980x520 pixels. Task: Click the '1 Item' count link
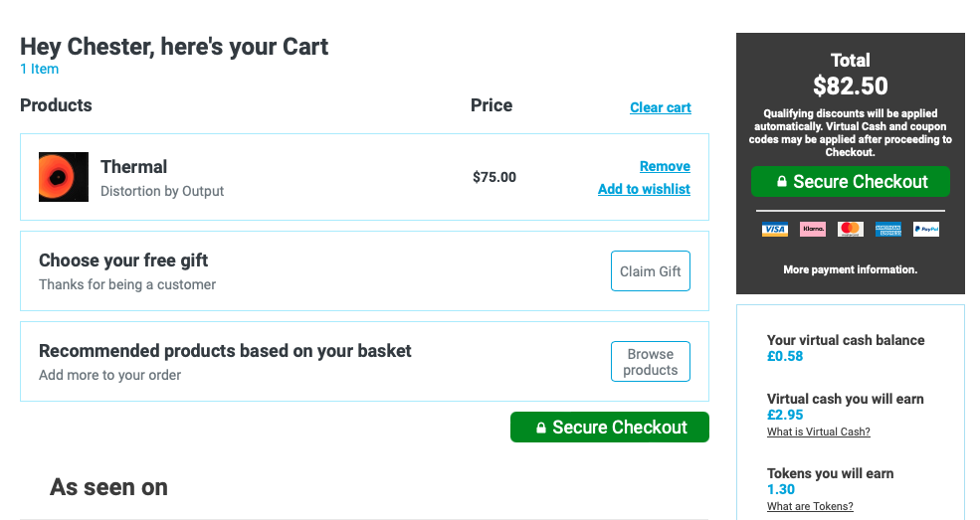tap(40, 69)
